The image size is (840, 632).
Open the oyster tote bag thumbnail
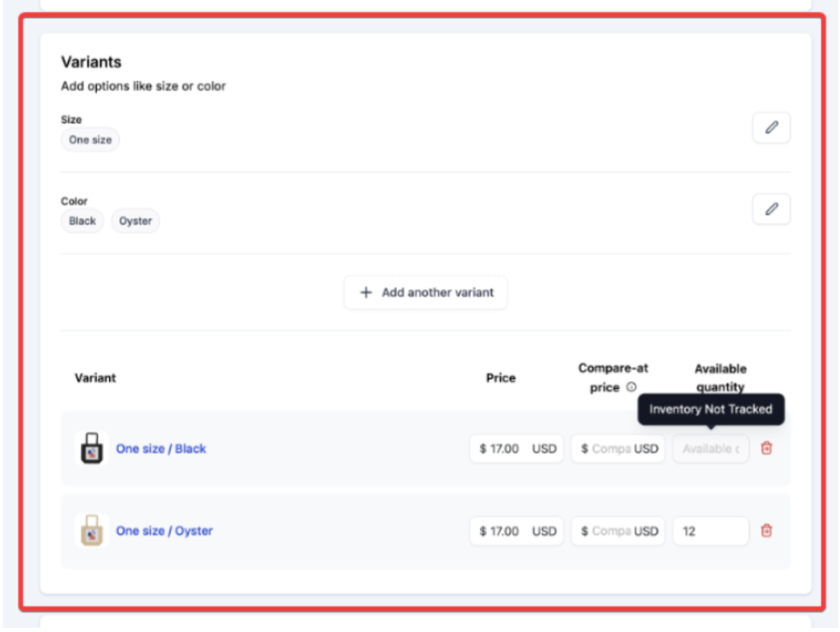(91, 531)
